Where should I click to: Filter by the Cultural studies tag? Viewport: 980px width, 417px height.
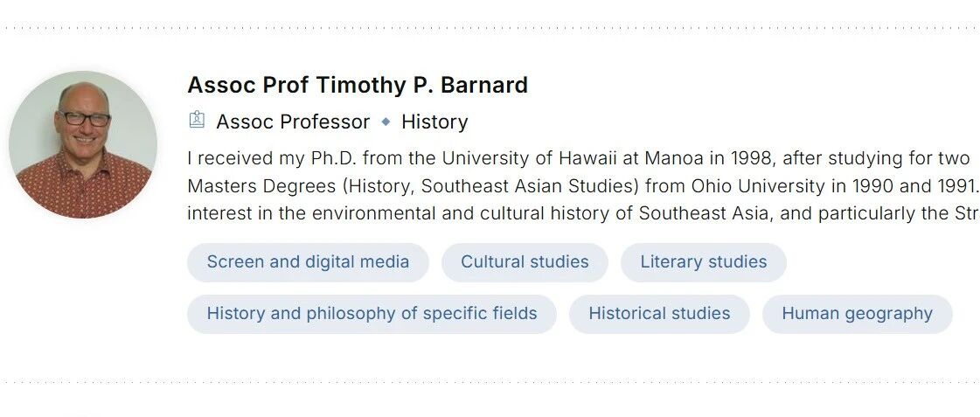525,262
